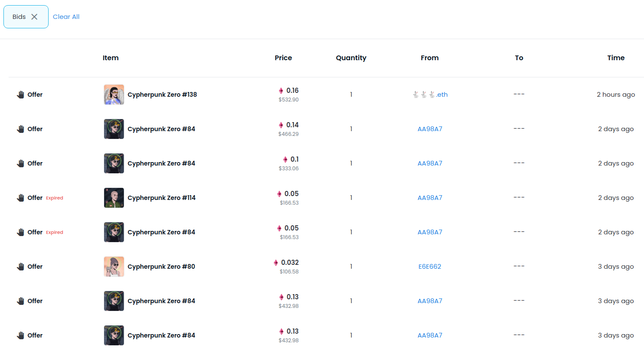This screenshot has width=644, height=350.
Task: Click the $466.29 price value
Action: coord(289,134)
